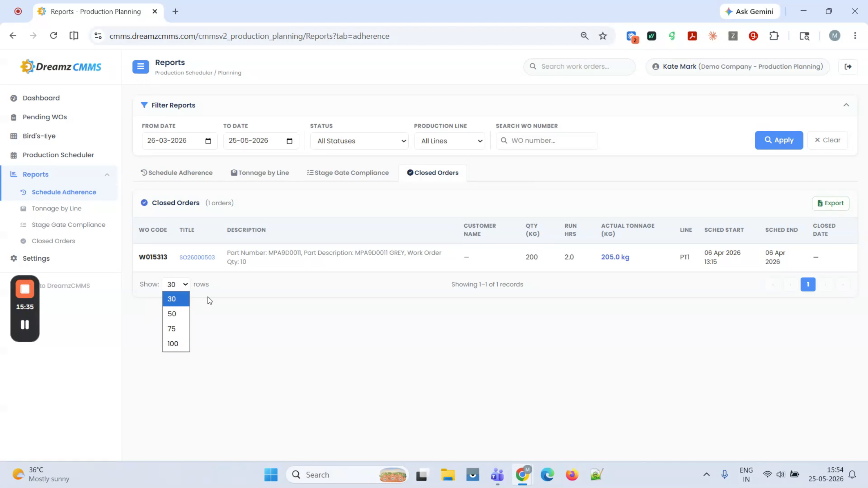Image resolution: width=868 pixels, height=488 pixels.
Task: Collapse the Reports sidebar section
Action: click(x=107, y=175)
